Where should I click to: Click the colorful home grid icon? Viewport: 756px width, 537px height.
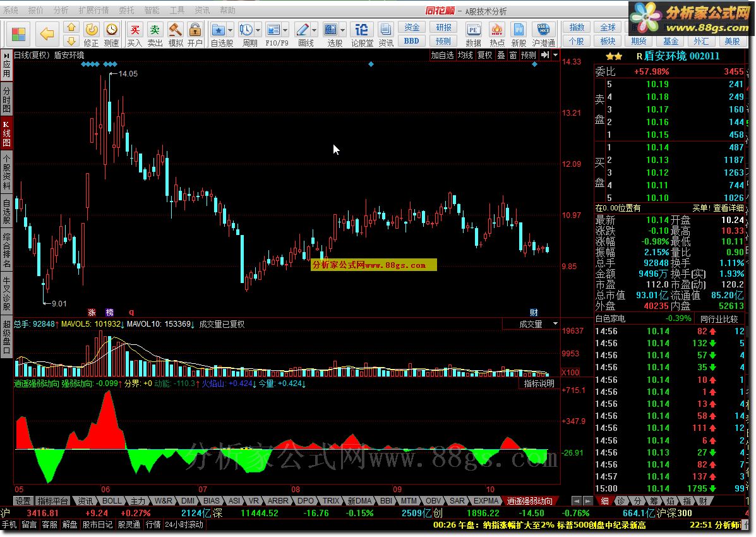[18, 33]
